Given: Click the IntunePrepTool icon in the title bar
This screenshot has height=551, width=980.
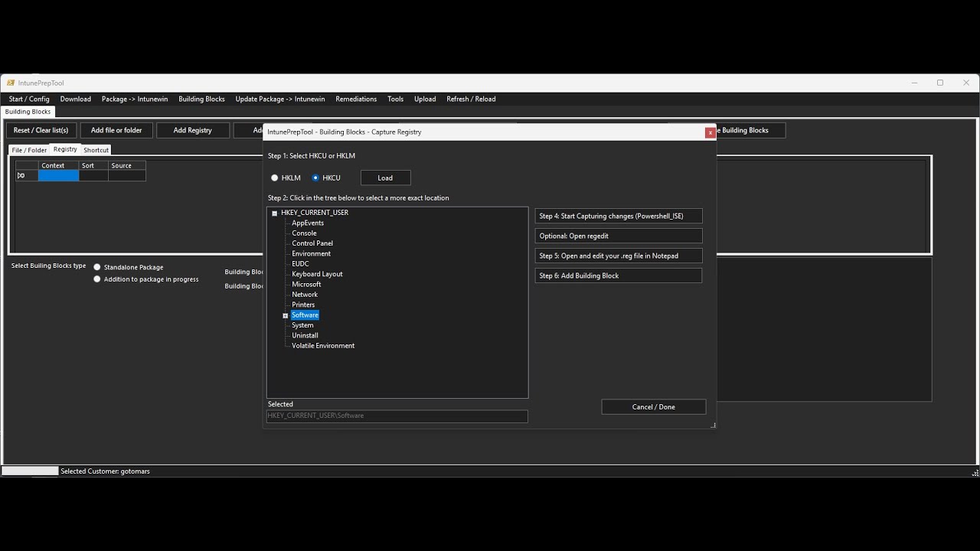Looking at the screenshot, I should pyautogui.click(x=11, y=83).
